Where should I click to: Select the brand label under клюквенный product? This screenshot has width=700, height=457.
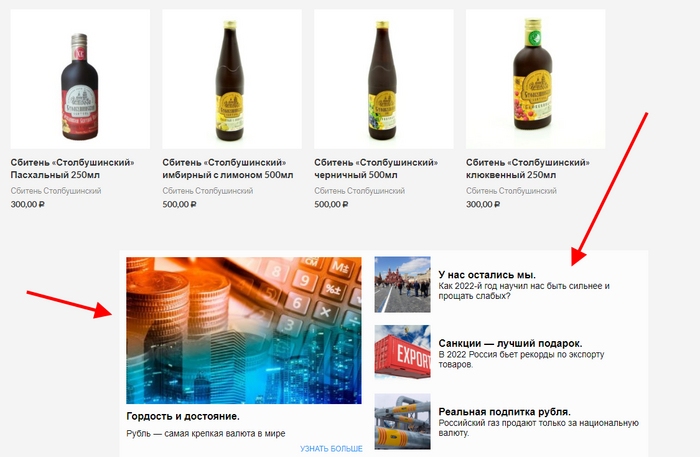click(511, 191)
